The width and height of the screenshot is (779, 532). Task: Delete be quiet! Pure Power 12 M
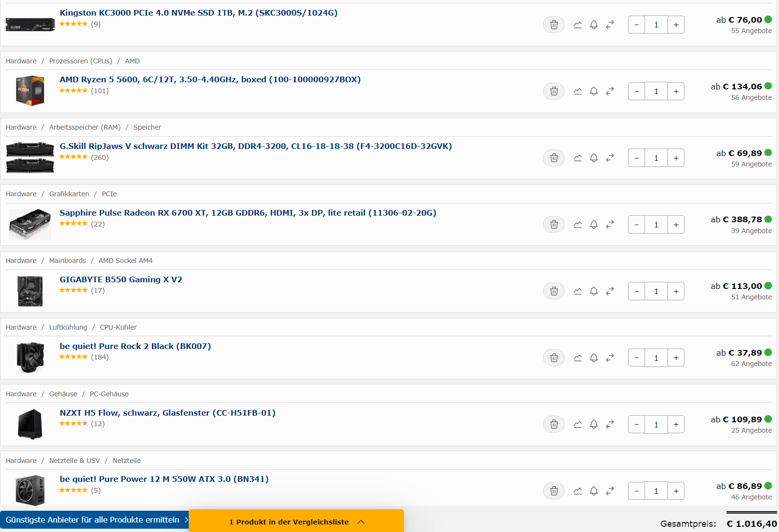pos(554,491)
